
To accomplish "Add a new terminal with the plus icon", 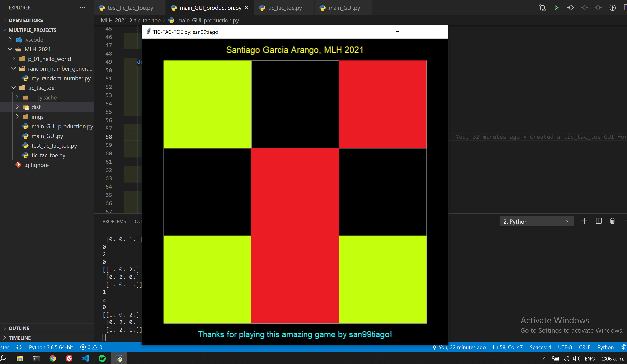I will point(584,221).
